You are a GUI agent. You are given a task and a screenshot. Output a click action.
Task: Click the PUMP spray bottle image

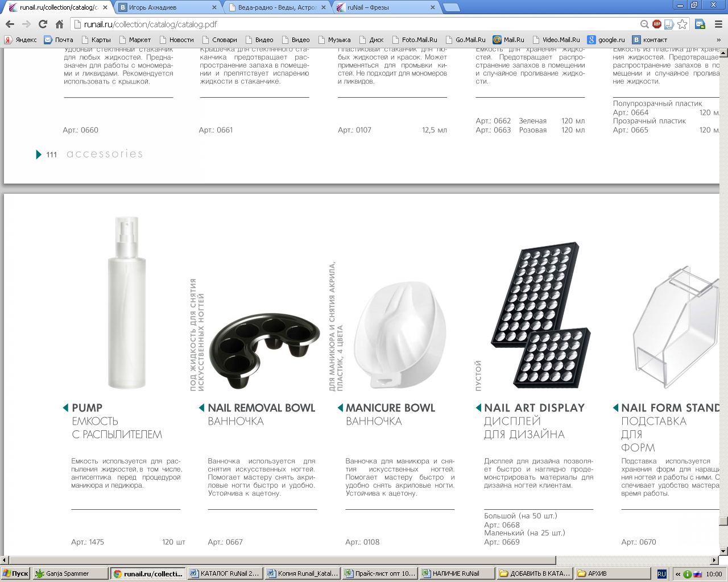point(126,302)
